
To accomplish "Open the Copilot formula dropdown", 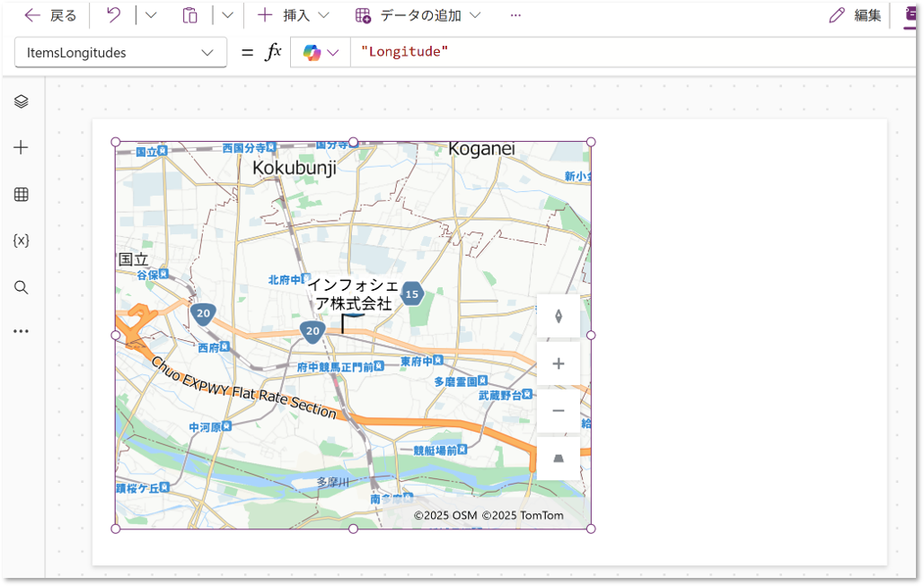I will [x=321, y=53].
